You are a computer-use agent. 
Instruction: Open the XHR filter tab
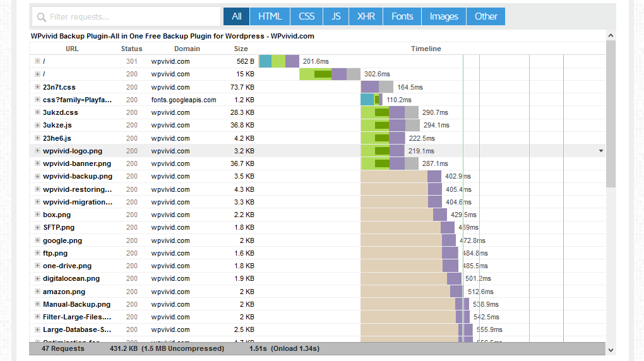coord(366,16)
